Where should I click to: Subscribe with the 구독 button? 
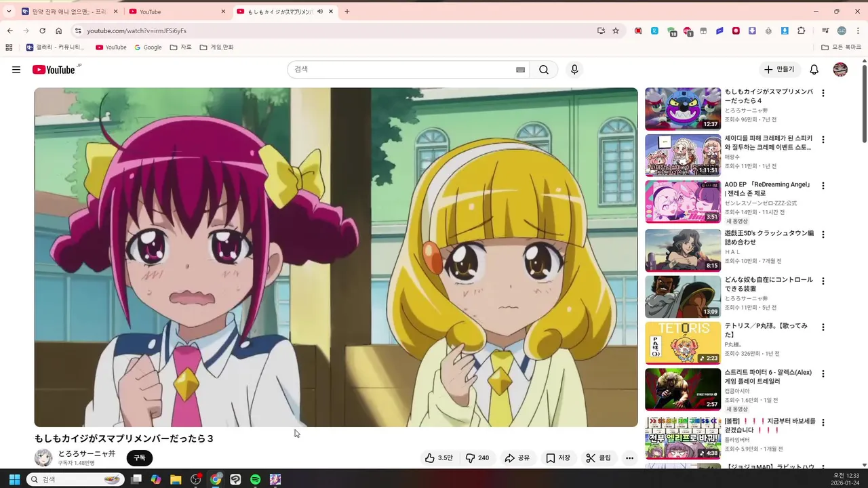pyautogui.click(x=140, y=458)
